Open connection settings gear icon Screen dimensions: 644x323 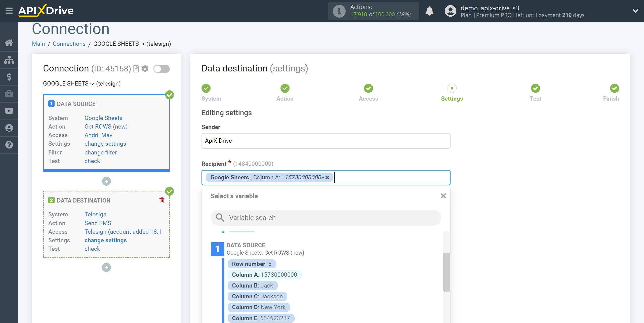pyautogui.click(x=145, y=69)
